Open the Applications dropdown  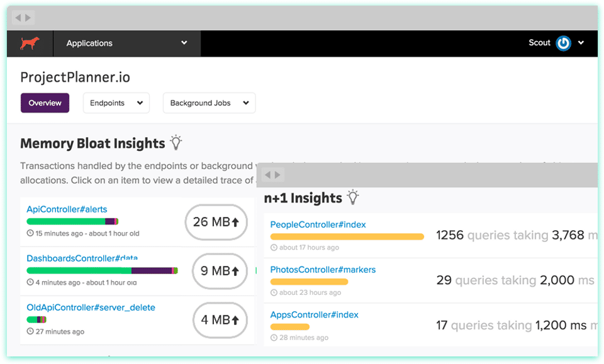pos(127,43)
